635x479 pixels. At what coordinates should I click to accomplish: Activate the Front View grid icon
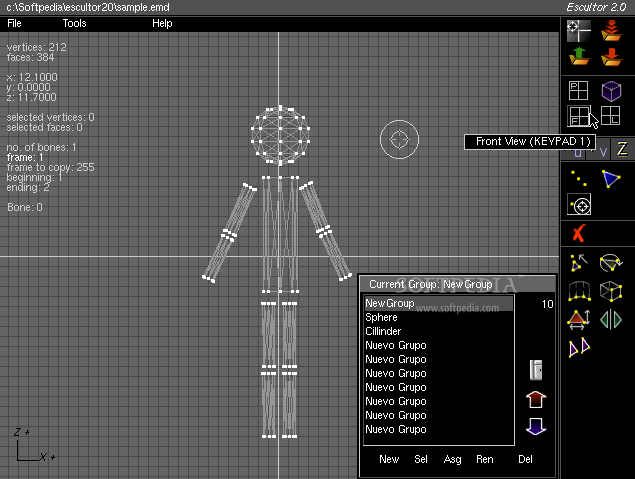tap(579, 116)
